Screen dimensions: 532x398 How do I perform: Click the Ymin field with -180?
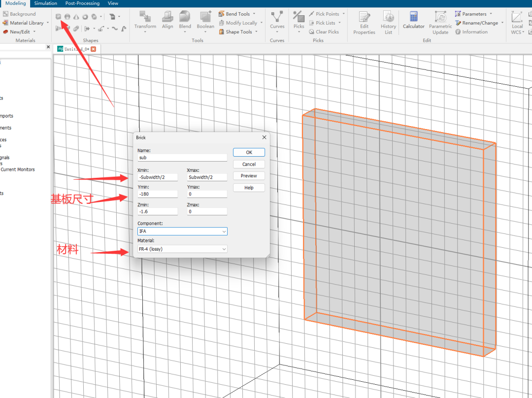tap(158, 194)
